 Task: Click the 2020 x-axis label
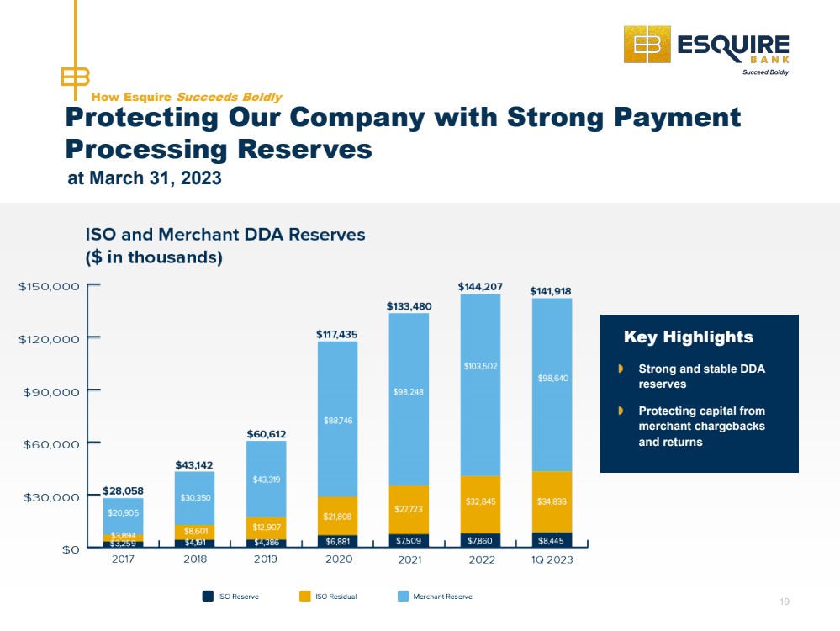coord(339,559)
